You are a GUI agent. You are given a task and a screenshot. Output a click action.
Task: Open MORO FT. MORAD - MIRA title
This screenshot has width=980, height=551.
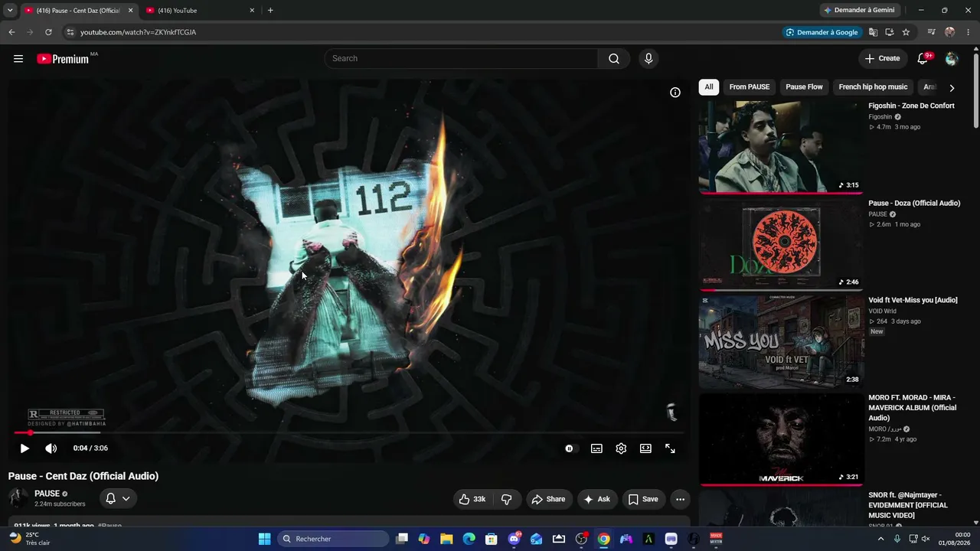click(x=913, y=408)
